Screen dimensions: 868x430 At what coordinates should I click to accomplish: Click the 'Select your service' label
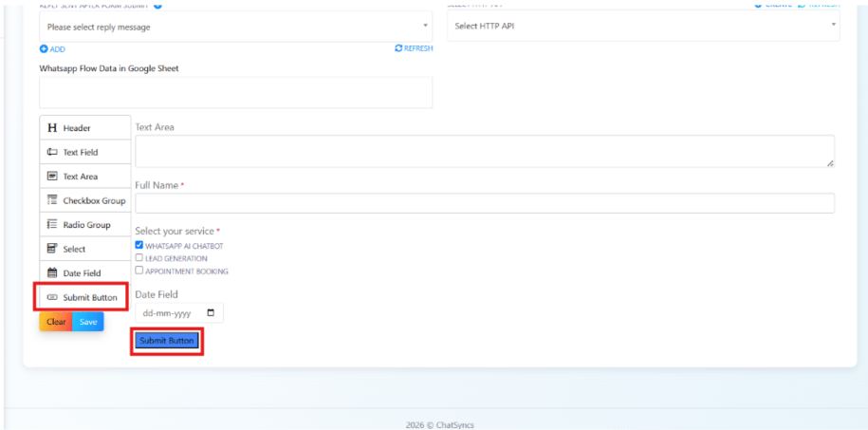click(175, 231)
